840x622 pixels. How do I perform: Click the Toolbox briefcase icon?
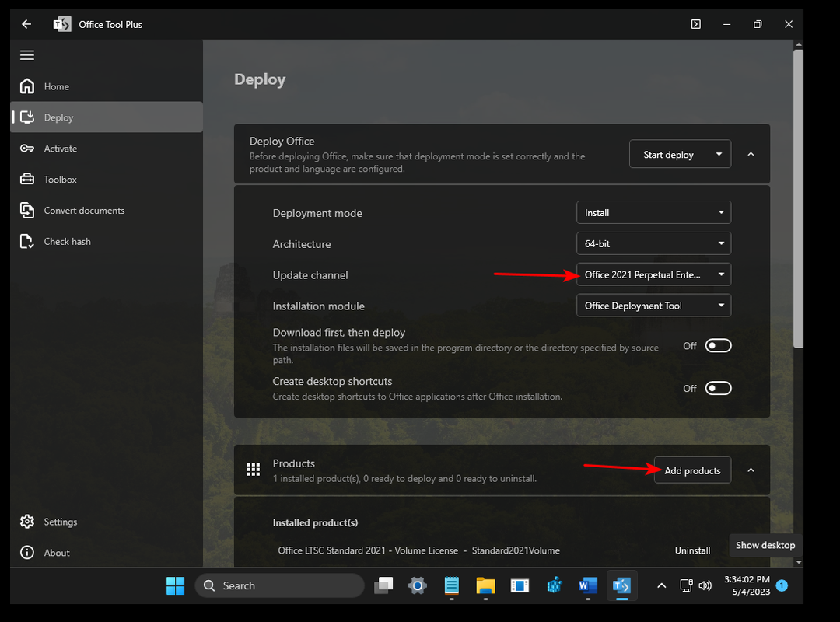pyautogui.click(x=27, y=179)
